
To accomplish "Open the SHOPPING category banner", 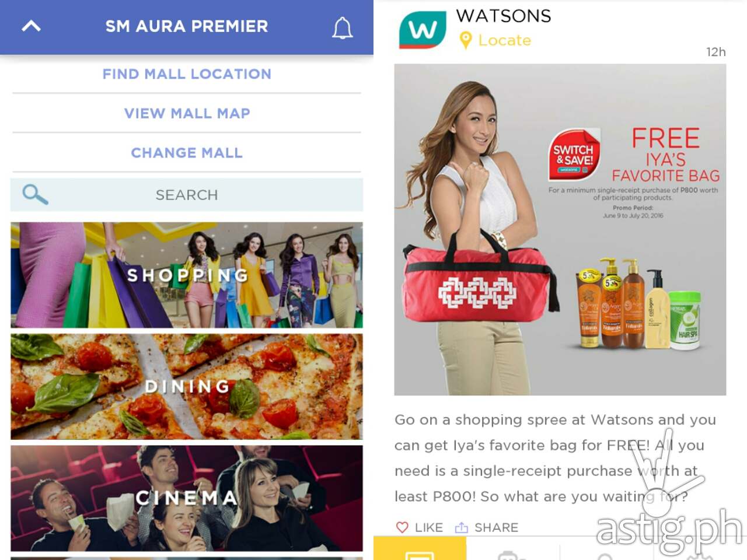I will pos(187,275).
